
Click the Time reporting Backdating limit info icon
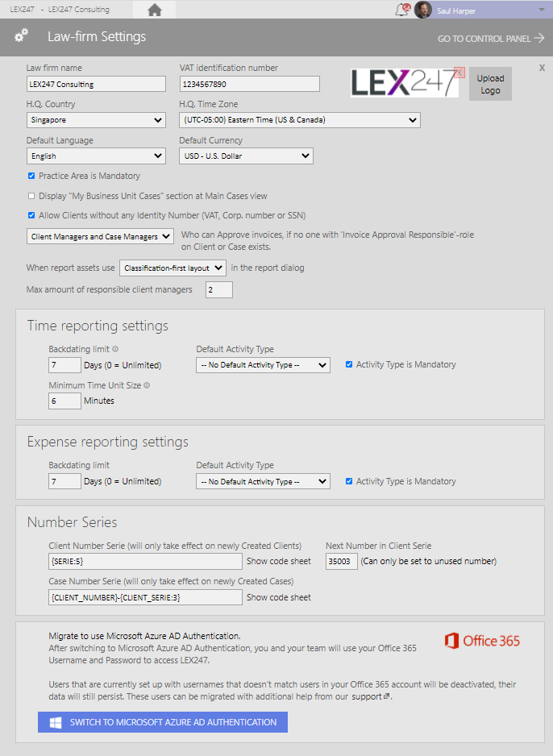click(x=115, y=349)
